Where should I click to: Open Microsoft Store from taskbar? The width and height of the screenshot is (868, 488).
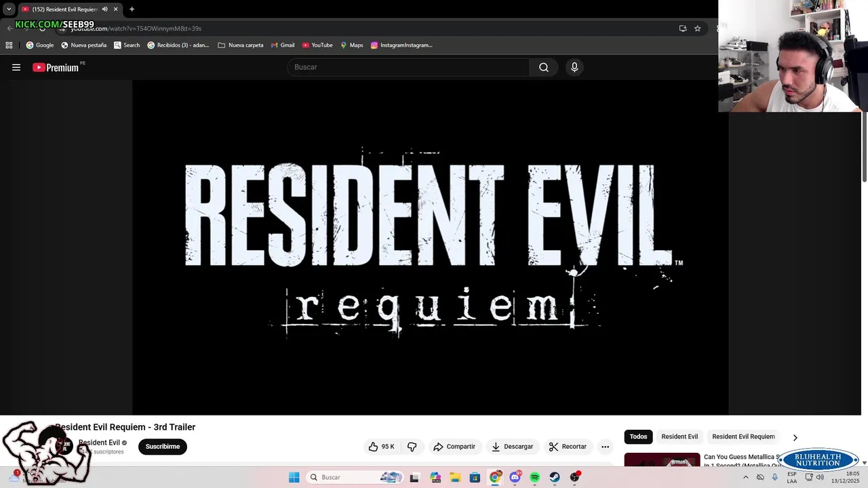[x=475, y=477]
